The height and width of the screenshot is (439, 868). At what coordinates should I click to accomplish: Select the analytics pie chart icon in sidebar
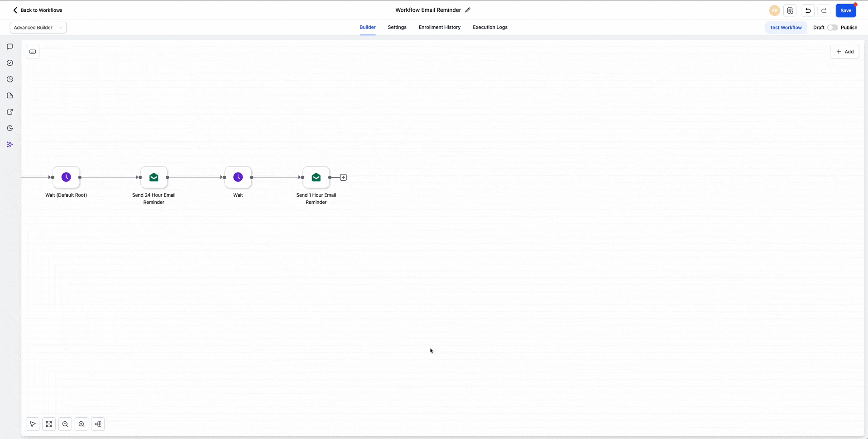coord(10,79)
